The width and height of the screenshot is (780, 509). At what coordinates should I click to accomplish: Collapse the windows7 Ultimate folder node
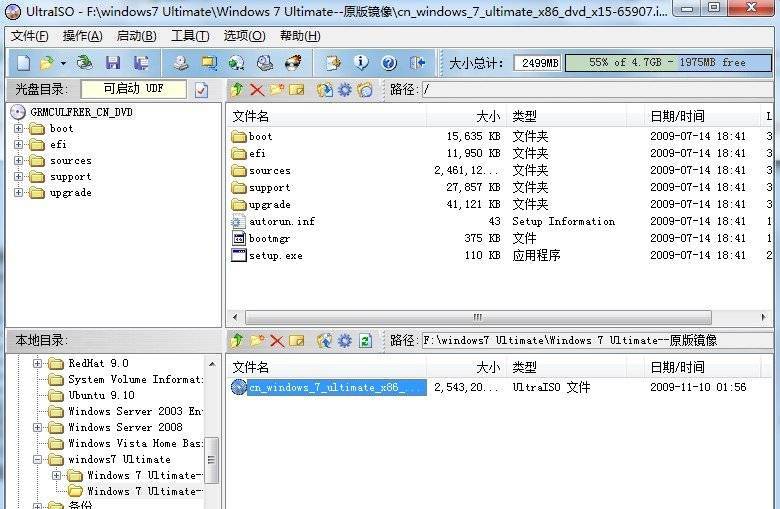pos(37,459)
